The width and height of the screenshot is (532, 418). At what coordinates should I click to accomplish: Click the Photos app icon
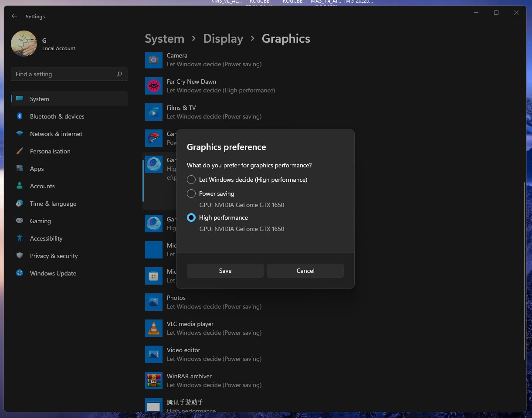(153, 302)
